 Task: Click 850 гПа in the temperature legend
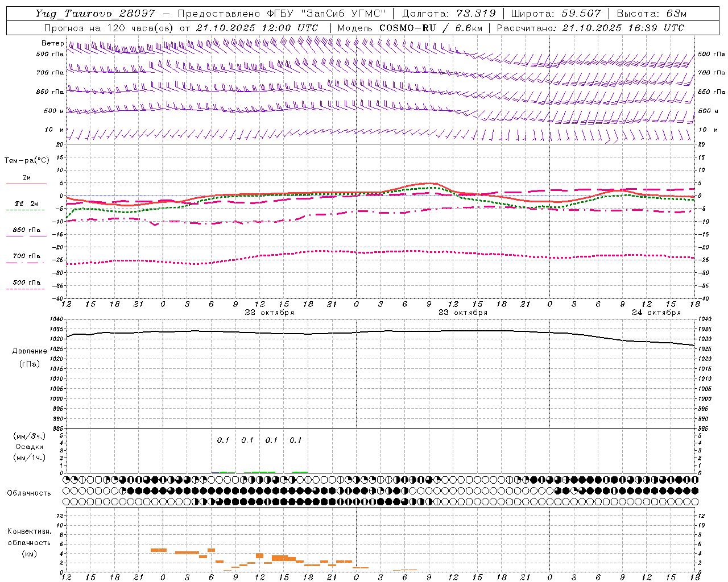tap(27, 230)
